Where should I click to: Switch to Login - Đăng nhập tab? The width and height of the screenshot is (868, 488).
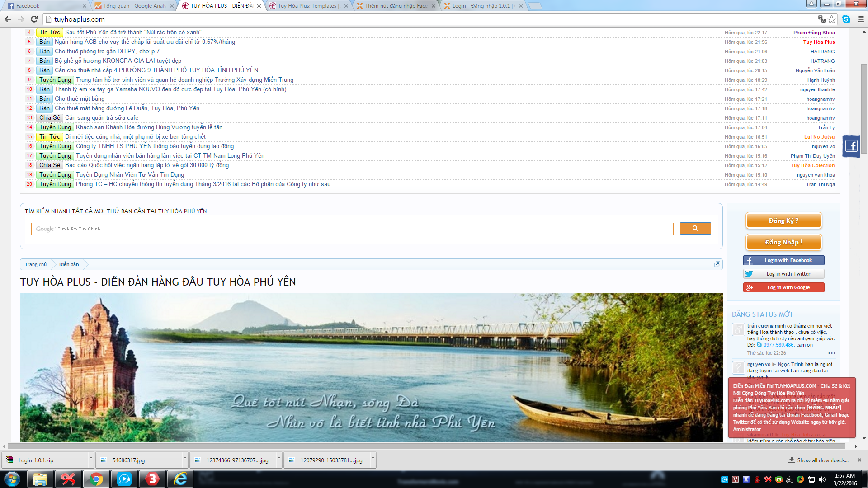coord(481,6)
